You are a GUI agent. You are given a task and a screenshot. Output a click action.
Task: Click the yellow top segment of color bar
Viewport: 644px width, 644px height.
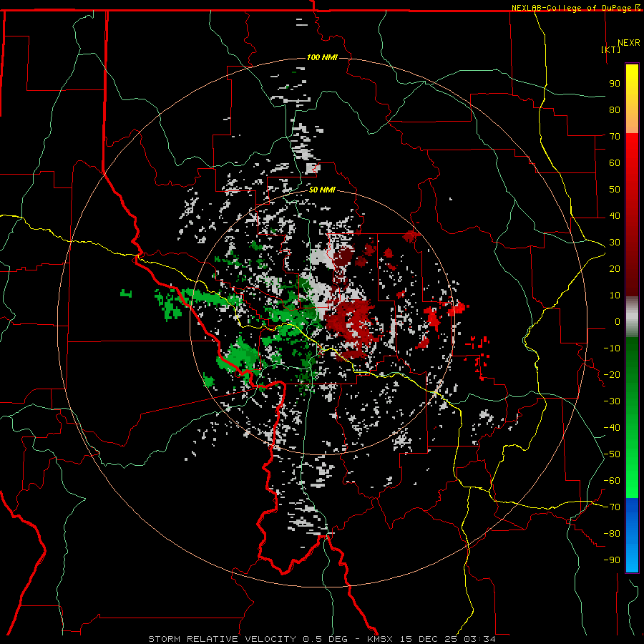(x=632, y=99)
